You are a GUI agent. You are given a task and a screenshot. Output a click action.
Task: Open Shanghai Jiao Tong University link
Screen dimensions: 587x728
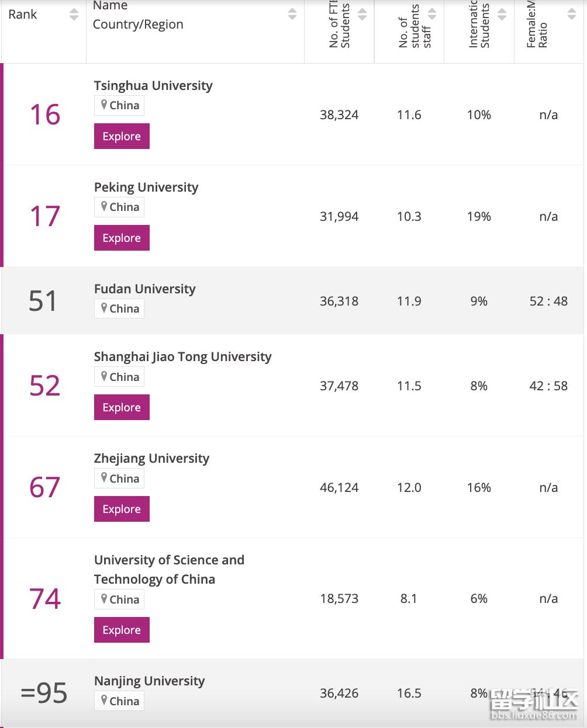(x=183, y=357)
